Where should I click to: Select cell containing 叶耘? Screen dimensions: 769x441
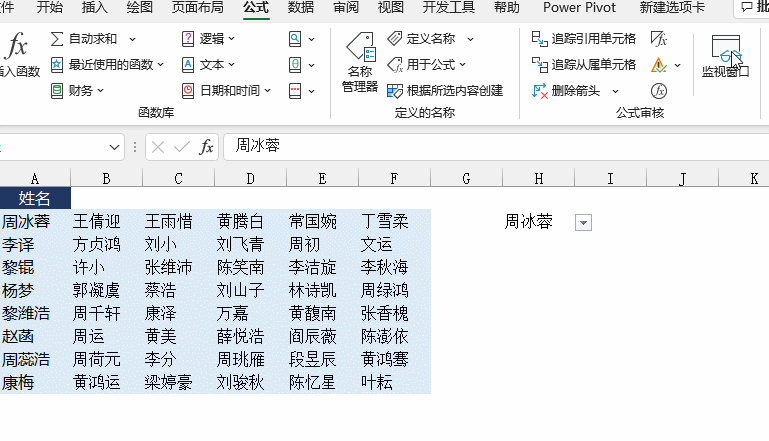(x=394, y=383)
